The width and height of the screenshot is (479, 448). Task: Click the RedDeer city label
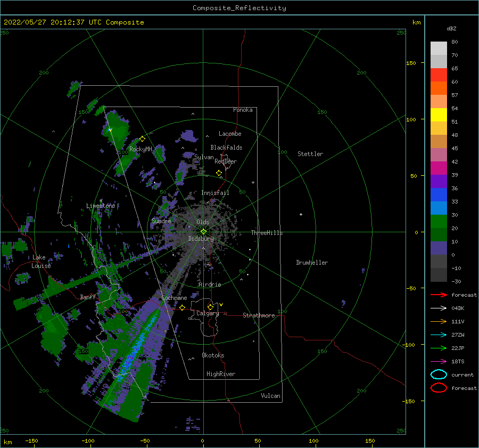point(226,161)
